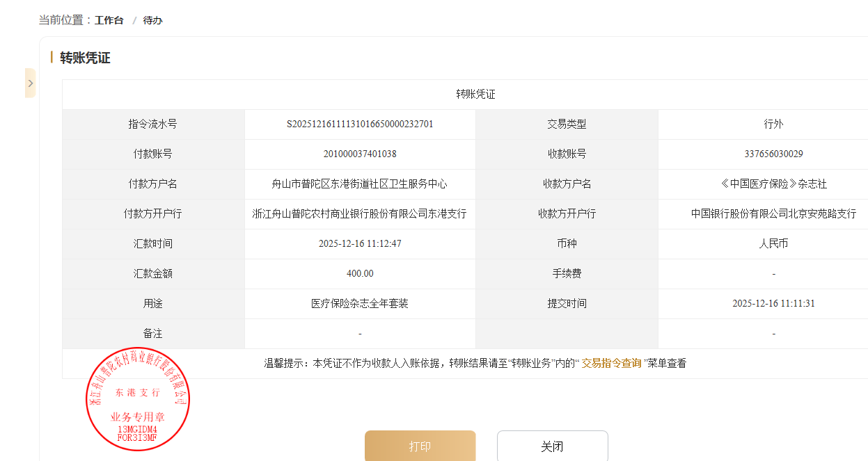Click submit time 2025-12-16 11:11:31
The height and width of the screenshot is (461, 868).
click(773, 304)
